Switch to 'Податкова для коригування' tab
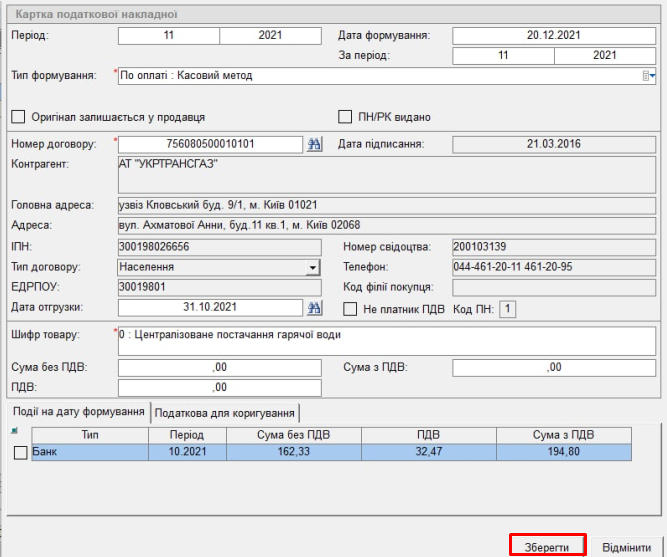Image resolution: width=667 pixels, height=557 pixels. point(225,413)
